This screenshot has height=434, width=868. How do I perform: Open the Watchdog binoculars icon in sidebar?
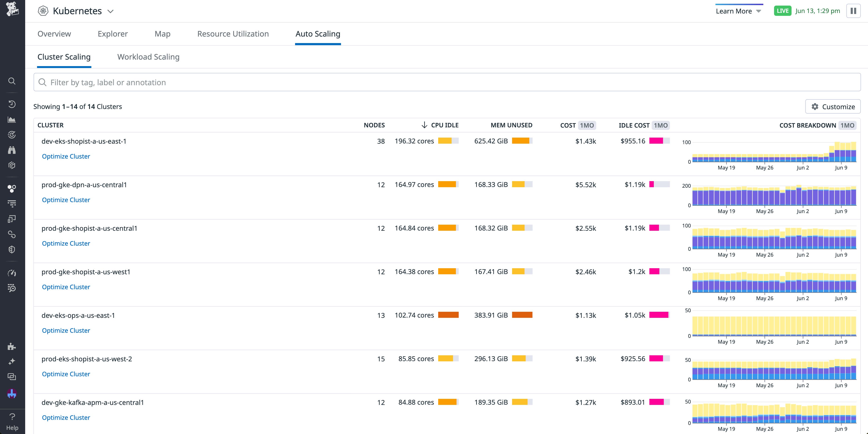click(12, 150)
